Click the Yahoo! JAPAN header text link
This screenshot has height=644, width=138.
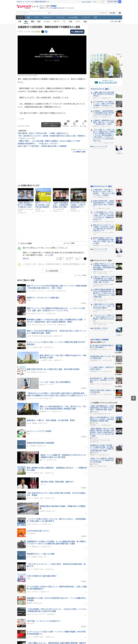click(x=86, y=2)
